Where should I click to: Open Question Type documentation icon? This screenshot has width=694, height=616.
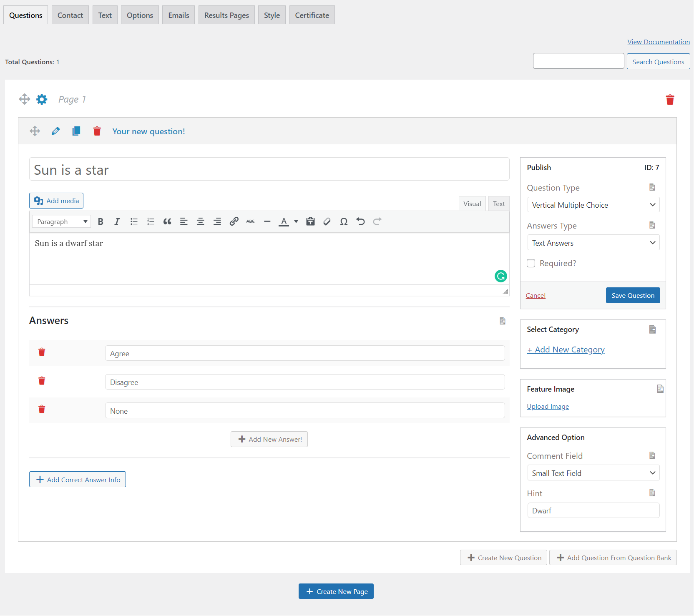point(652,187)
